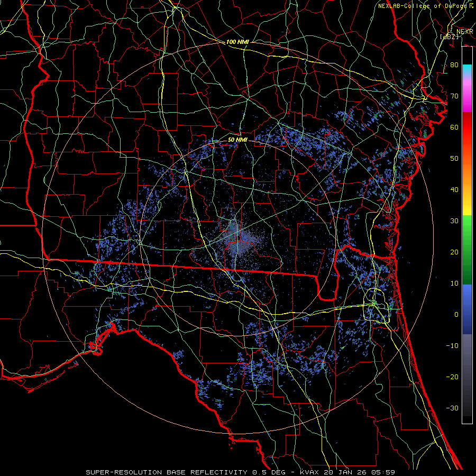Click the orange-yellow segment of the color bar
This screenshot has height=476, width=476.
pyautogui.click(x=467, y=187)
